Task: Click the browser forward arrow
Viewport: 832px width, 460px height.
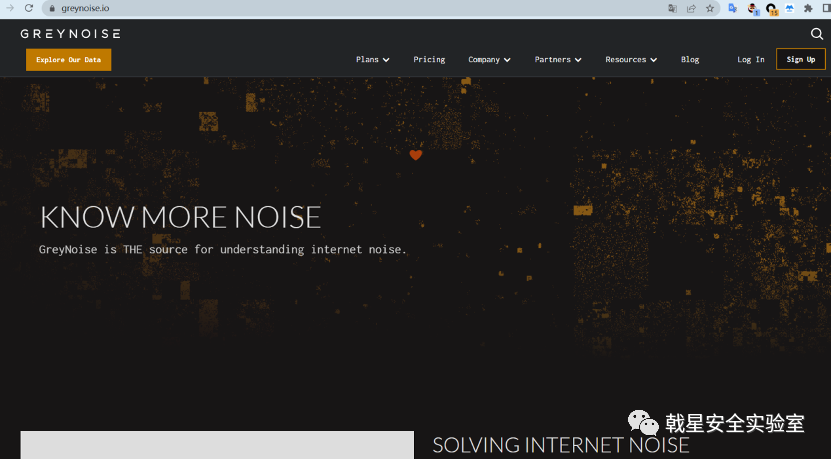Action: click(10, 8)
